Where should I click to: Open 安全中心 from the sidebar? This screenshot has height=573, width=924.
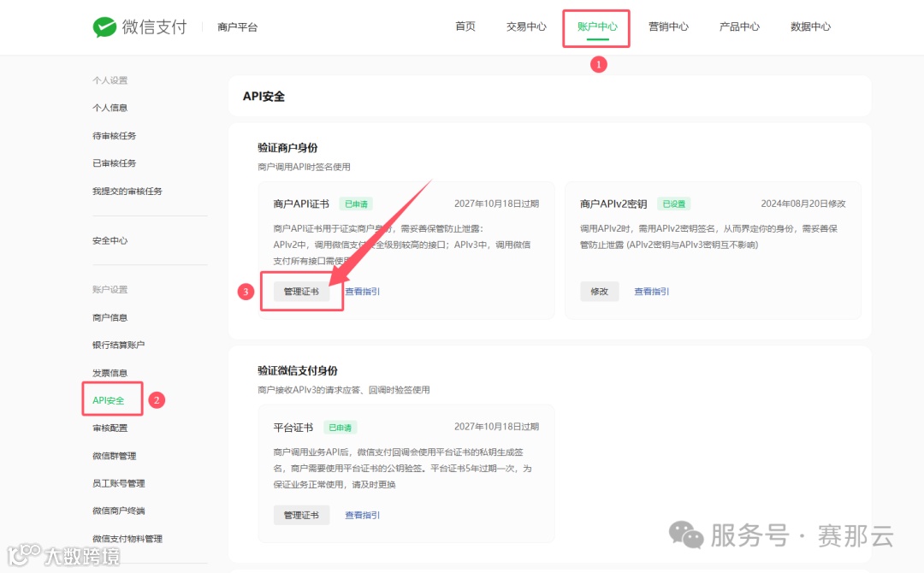pyautogui.click(x=110, y=240)
